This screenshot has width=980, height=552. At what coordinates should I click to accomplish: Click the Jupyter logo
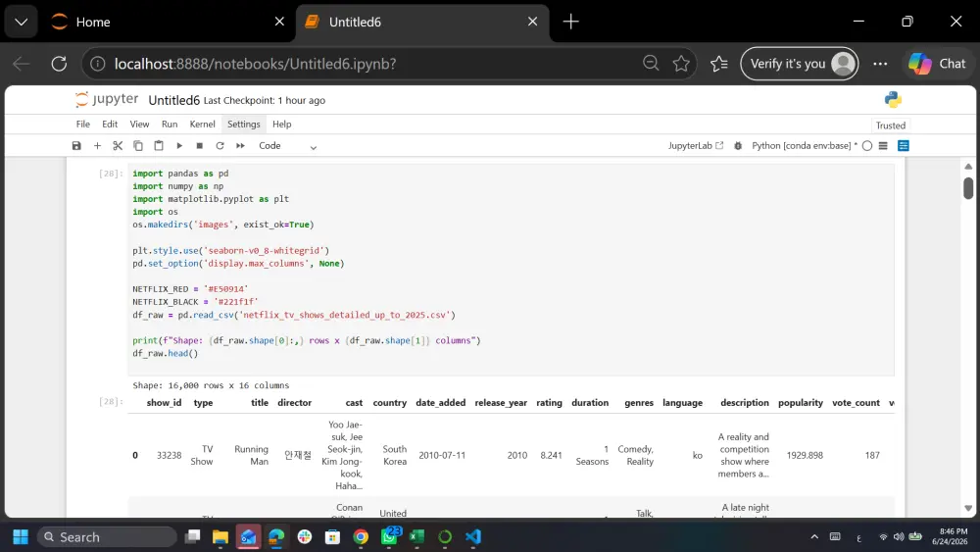(x=107, y=99)
